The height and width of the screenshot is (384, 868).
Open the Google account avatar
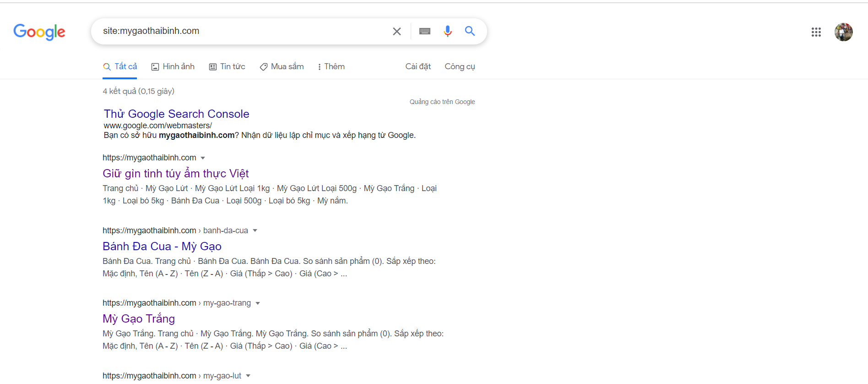(x=844, y=32)
